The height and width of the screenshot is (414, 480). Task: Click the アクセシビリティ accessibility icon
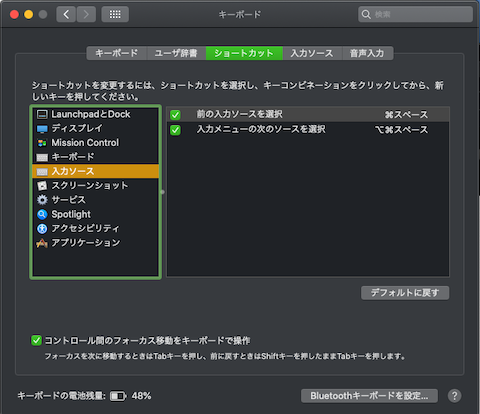click(42, 229)
